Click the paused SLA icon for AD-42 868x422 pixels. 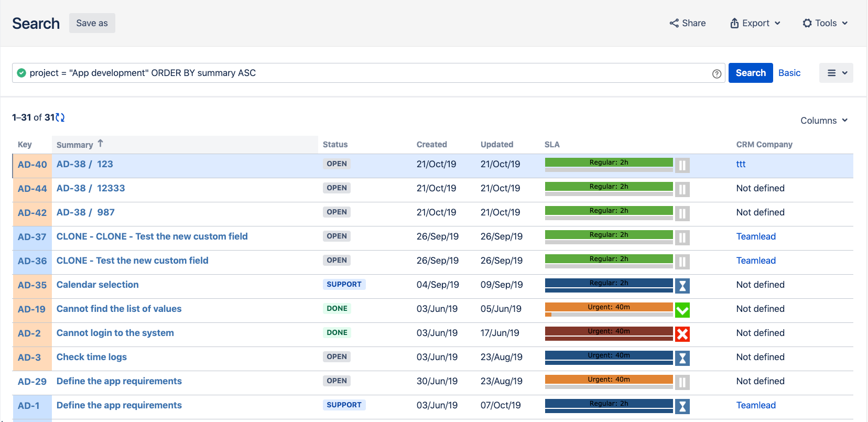[682, 214]
